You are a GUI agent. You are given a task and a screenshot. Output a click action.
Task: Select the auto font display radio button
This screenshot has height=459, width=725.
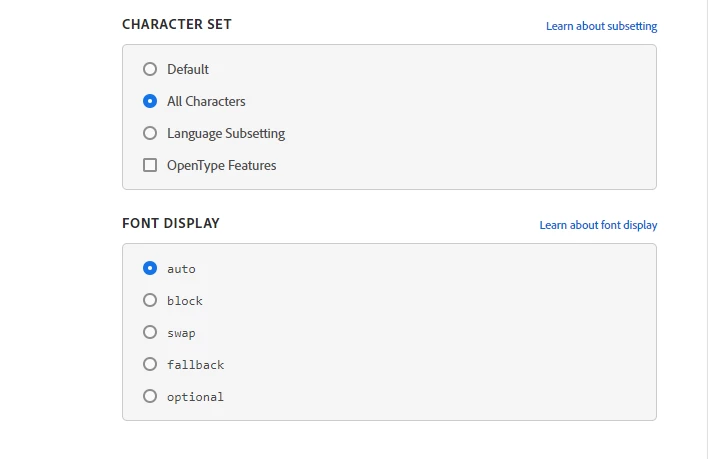[x=150, y=268]
